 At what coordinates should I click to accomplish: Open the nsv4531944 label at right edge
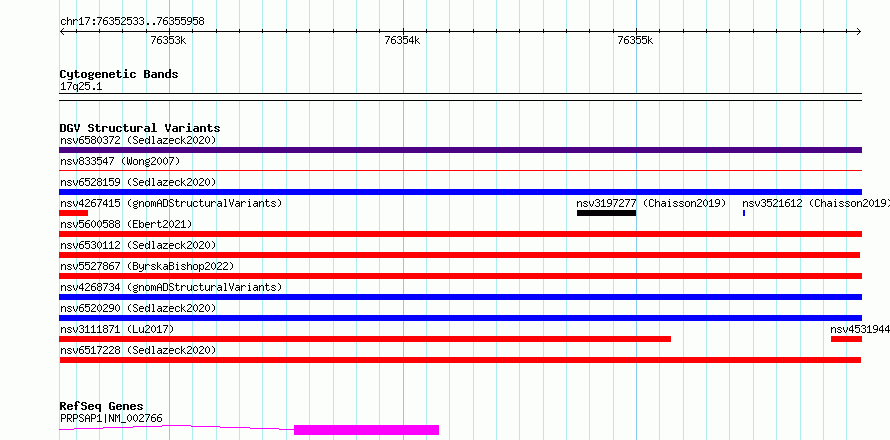coord(860,329)
